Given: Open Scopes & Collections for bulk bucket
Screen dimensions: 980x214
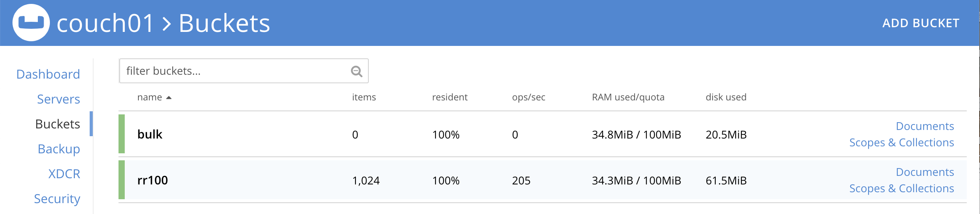Looking at the screenshot, I should pos(901,142).
